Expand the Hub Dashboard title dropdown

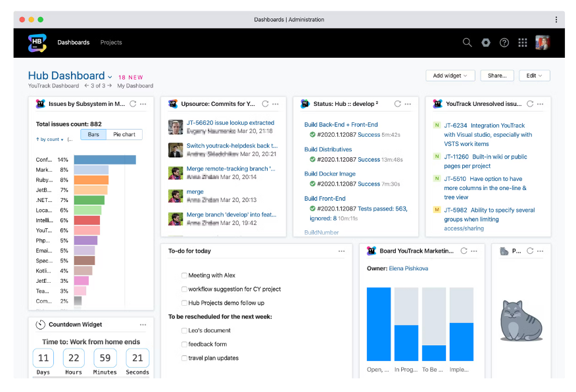[x=110, y=77]
